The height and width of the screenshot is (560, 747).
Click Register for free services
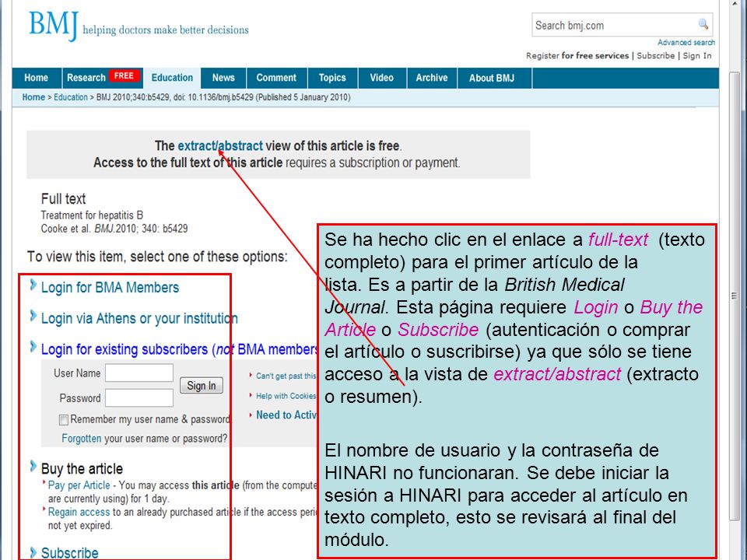(x=577, y=56)
